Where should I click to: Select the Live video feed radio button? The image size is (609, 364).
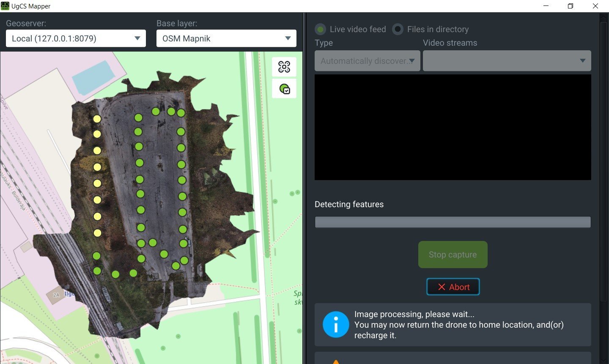321,29
